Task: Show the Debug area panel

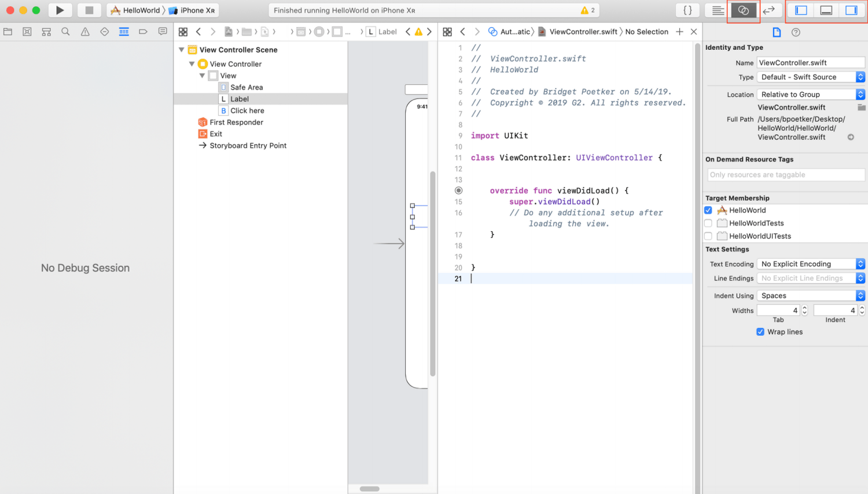Action: [x=826, y=10]
